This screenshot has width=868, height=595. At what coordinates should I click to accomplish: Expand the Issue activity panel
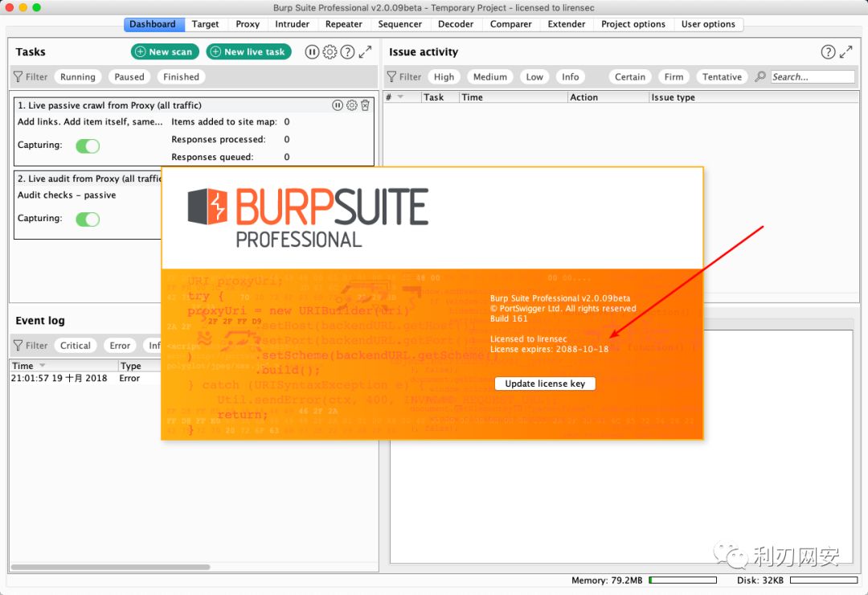(x=845, y=52)
